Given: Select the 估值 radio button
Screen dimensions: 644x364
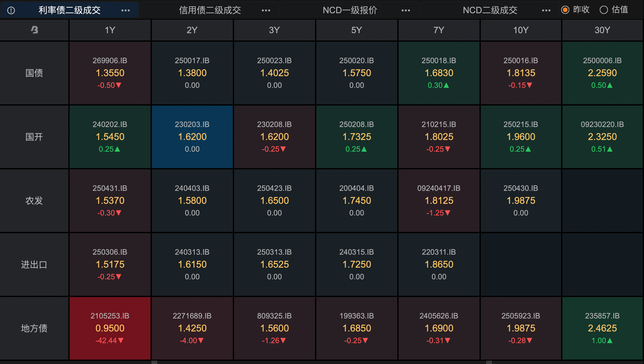Looking at the screenshot, I should (604, 10).
